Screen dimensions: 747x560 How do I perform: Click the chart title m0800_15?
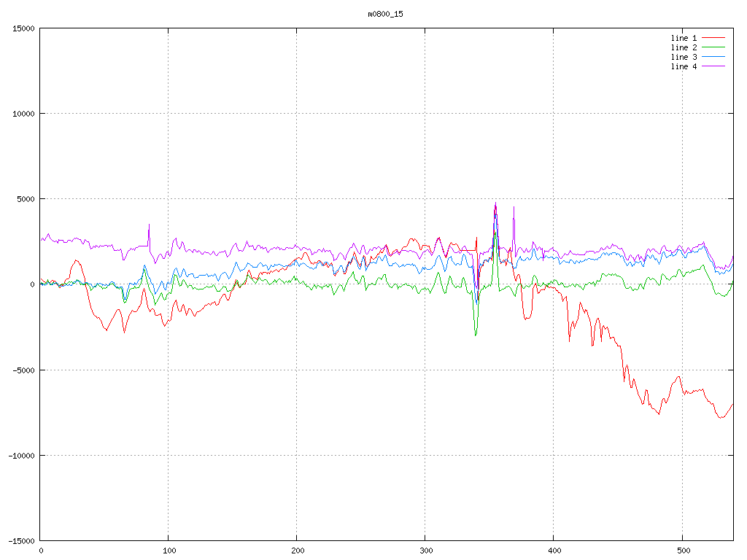tap(385, 14)
